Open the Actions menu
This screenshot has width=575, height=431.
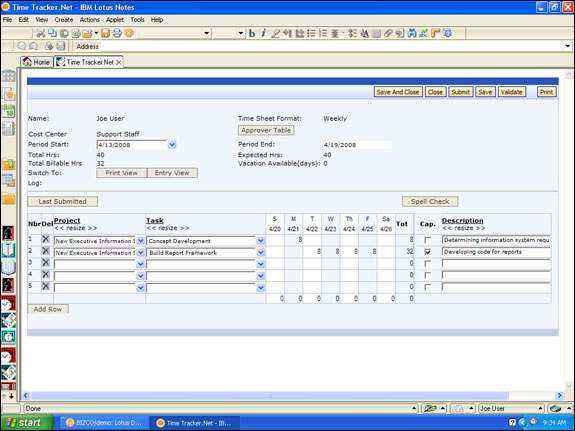[x=89, y=20]
